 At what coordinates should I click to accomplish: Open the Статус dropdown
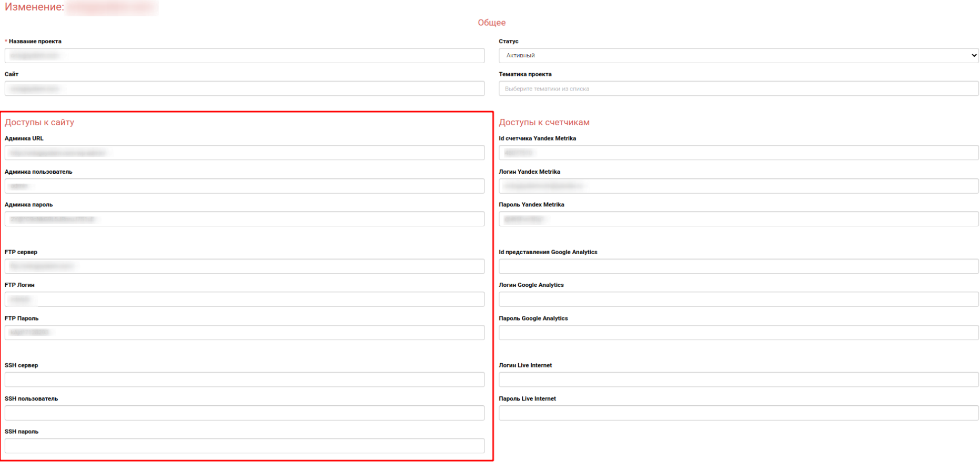[738, 55]
